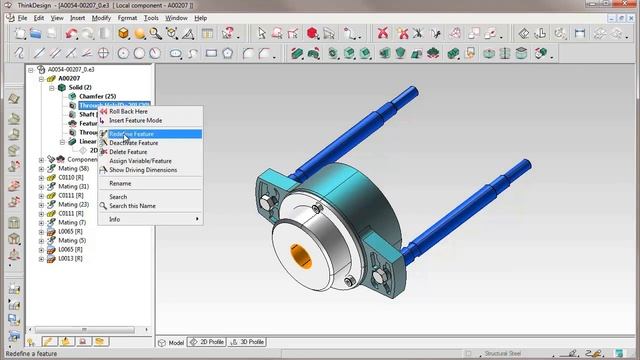640x360 pixels.
Task: Choose Deactivate Feature
Action: [150, 143]
